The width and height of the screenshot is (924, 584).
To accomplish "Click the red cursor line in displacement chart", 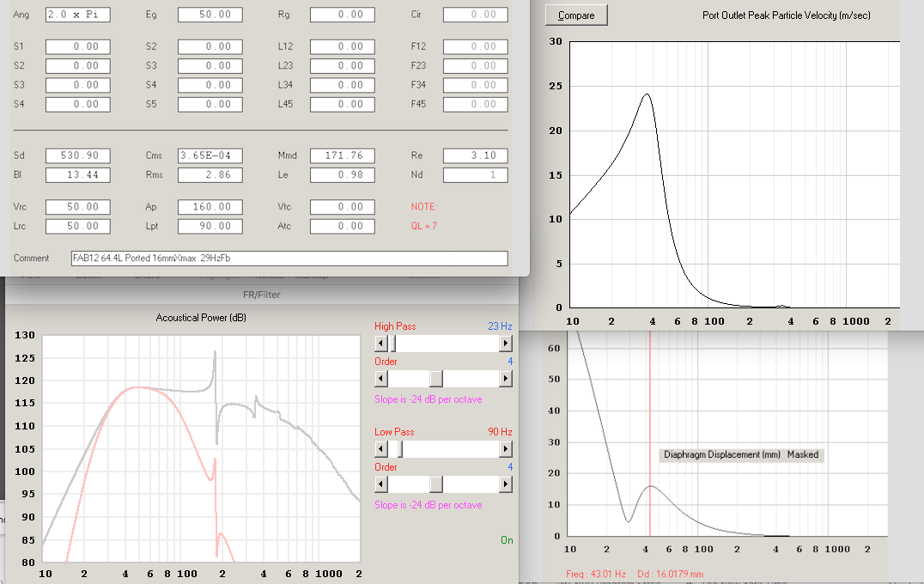I will pos(650,433).
